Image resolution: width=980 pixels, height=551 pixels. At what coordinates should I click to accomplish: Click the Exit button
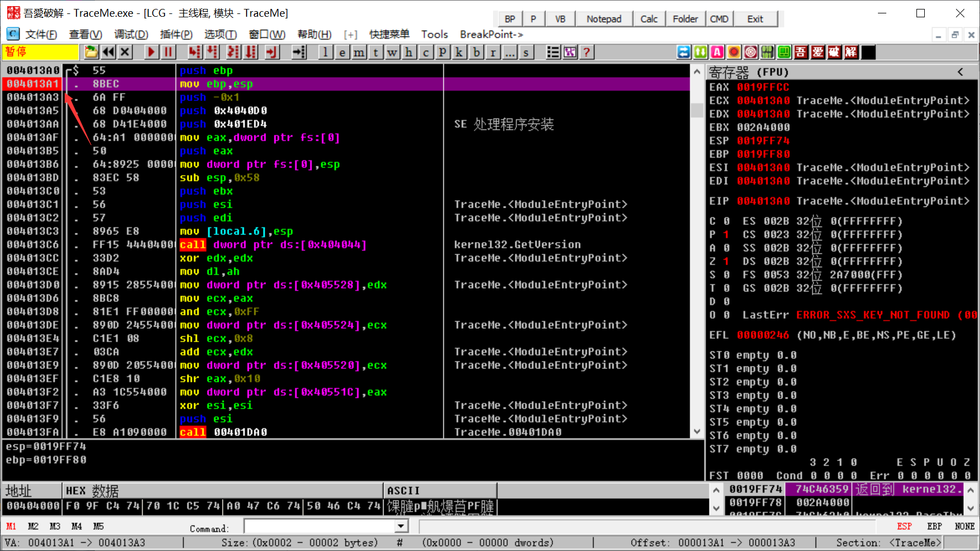[x=755, y=19]
